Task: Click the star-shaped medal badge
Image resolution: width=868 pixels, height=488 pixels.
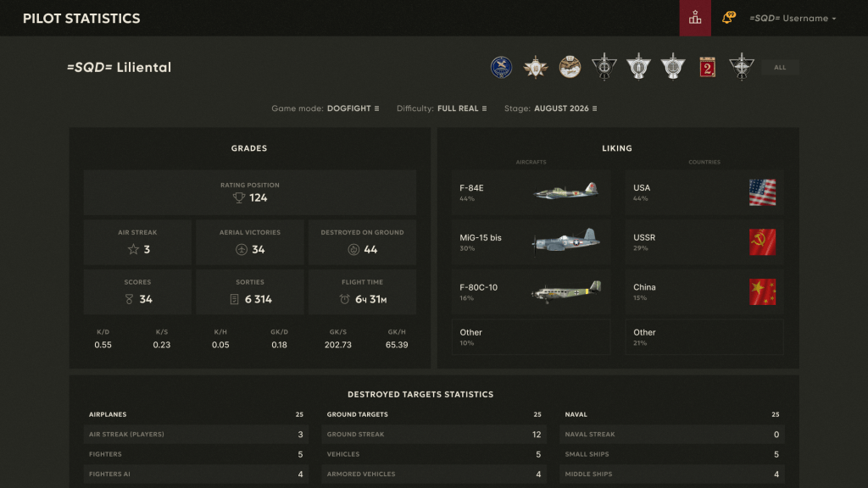Action: click(x=536, y=68)
